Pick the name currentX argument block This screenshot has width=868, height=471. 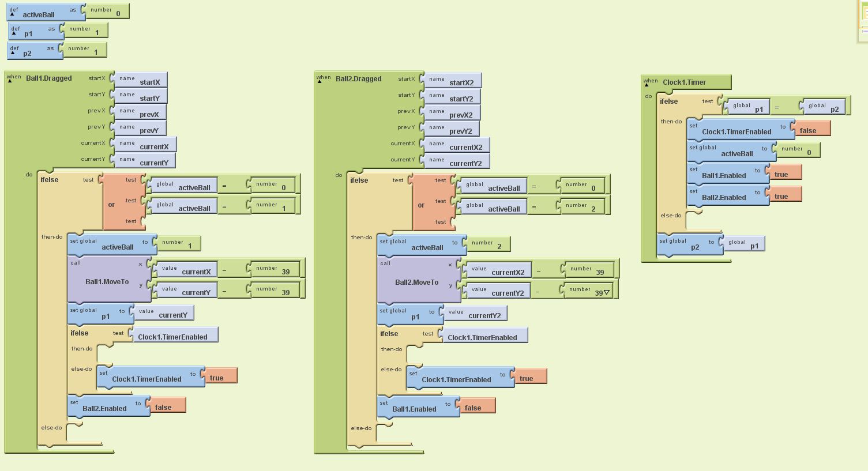coord(145,145)
